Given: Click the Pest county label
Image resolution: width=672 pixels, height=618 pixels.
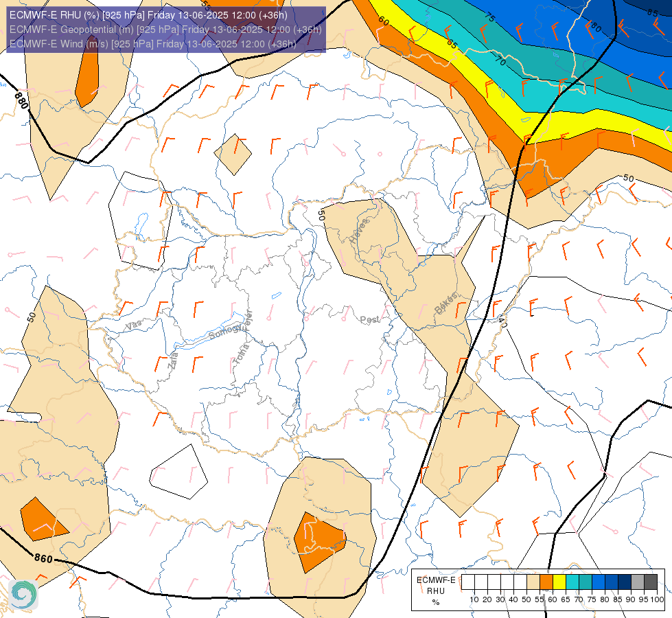Looking at the screenshot, I should (369, 320).
